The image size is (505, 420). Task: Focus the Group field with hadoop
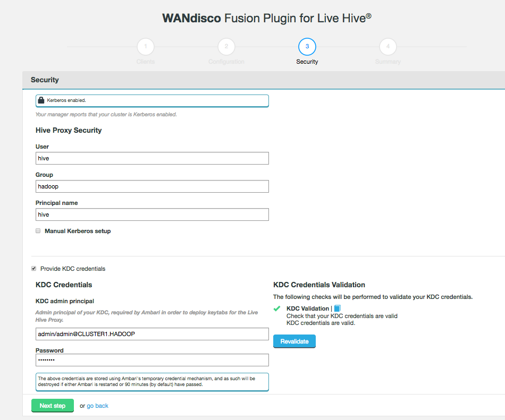pos(152,186)
